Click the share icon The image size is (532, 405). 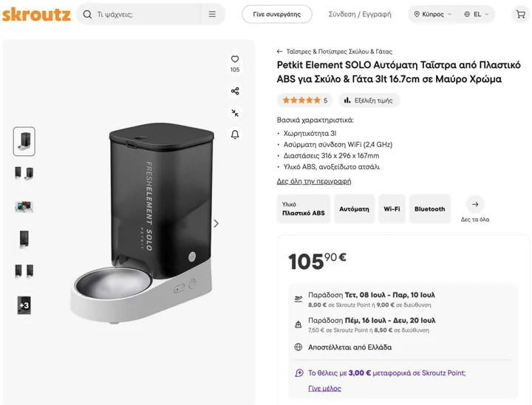point(235,91)
